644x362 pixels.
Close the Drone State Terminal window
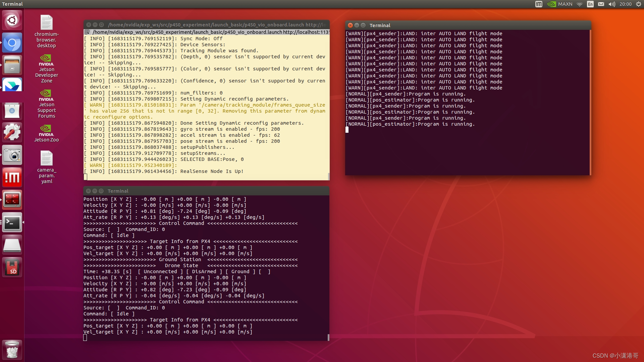click(88, 191)
